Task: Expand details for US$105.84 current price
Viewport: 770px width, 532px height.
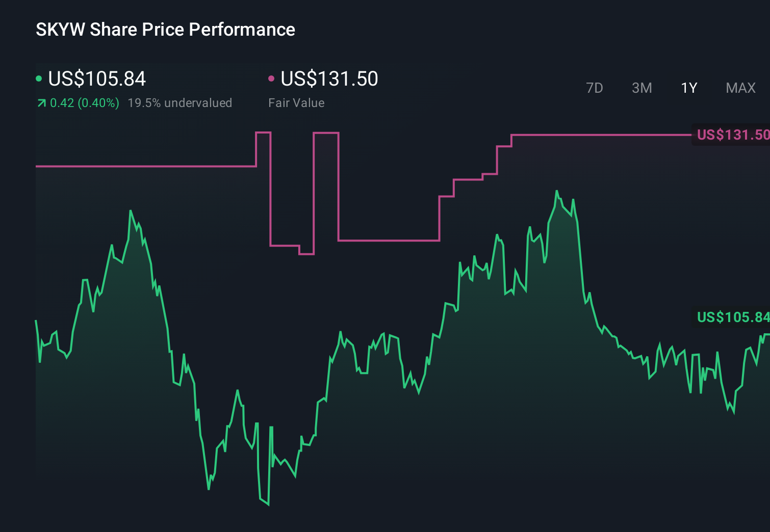Action: (x=97, y=79)
